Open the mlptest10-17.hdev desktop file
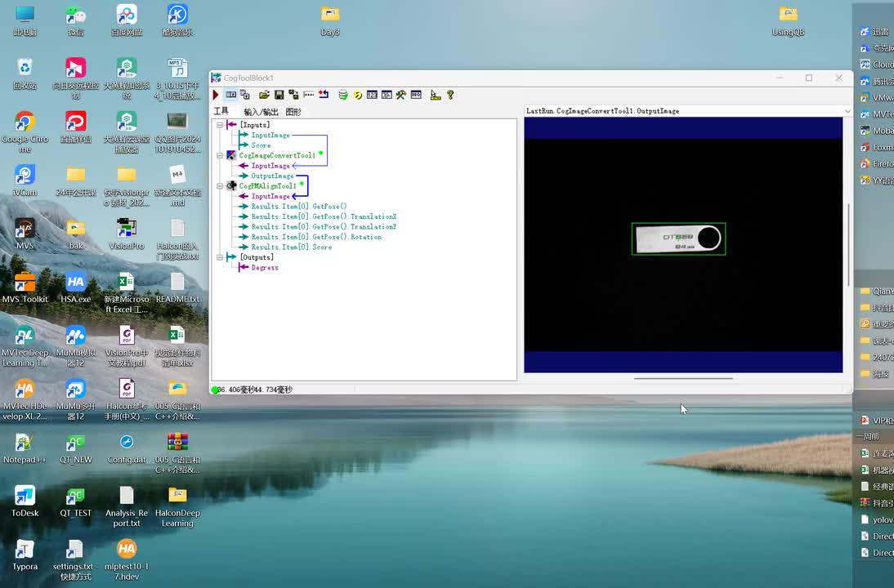 point(127,561)
